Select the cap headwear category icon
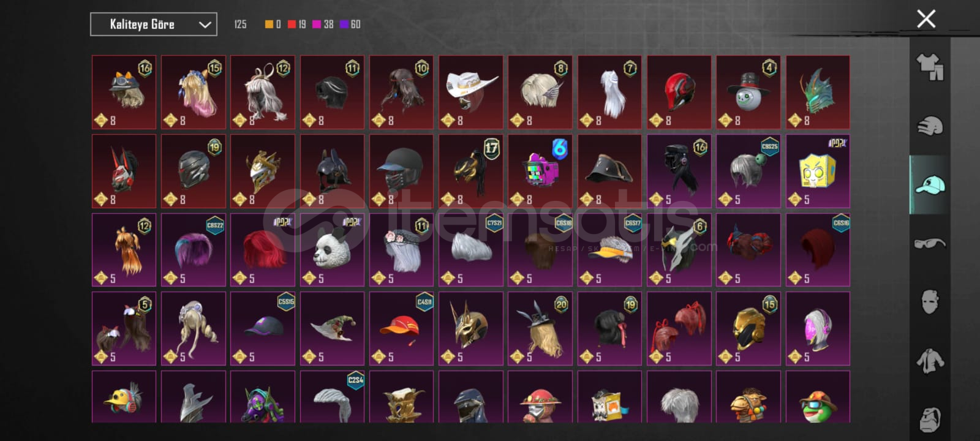Viewport: 980px width, 441px height. tap(930, 184)
